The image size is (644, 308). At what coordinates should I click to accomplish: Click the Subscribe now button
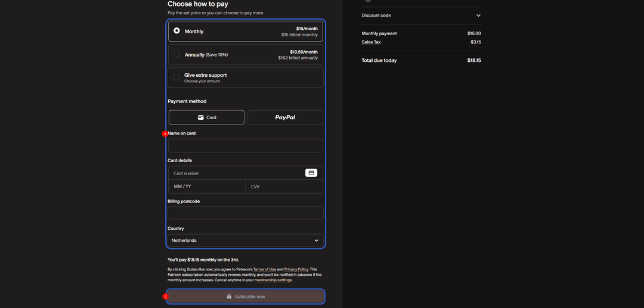point(246,297)
